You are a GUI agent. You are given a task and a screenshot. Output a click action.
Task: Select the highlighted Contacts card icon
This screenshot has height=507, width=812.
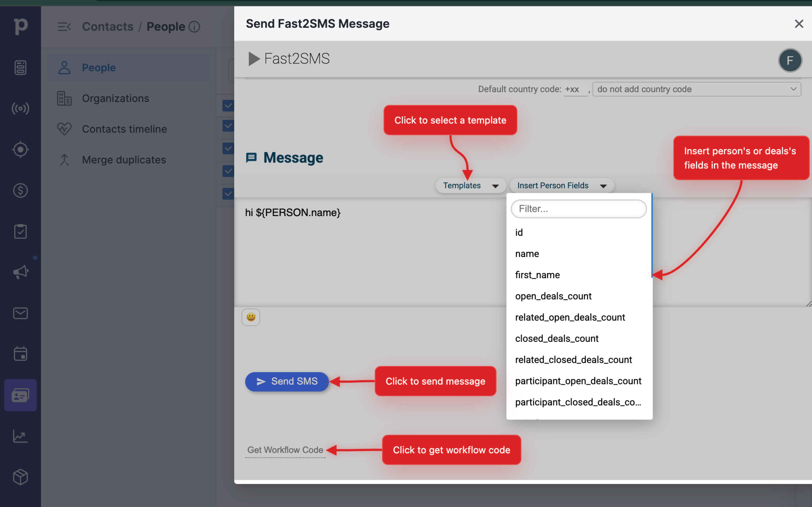[x=20, y=395]
